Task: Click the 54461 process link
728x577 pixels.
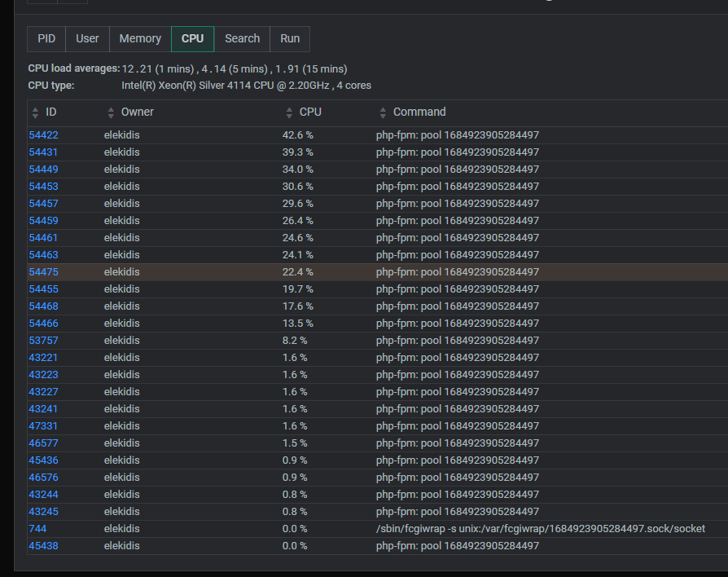Action: 44,238
